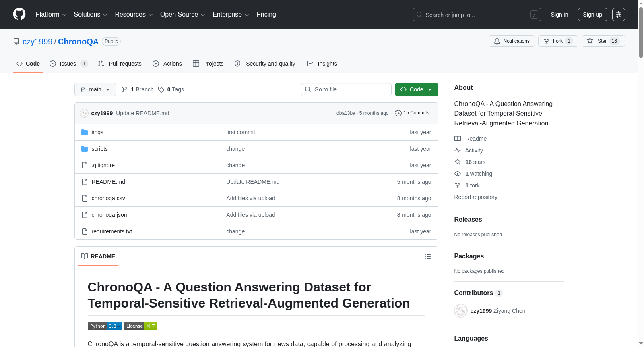Viewport: 644px width, 347px height.
Task: Open the README outline list icon
Action: pos(428,256)
